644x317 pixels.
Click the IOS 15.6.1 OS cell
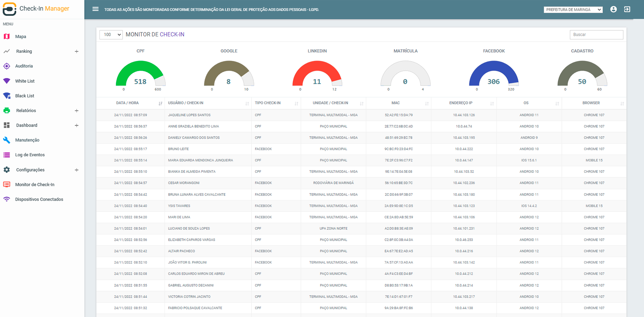pyautogui.click(x=529, y=160)
